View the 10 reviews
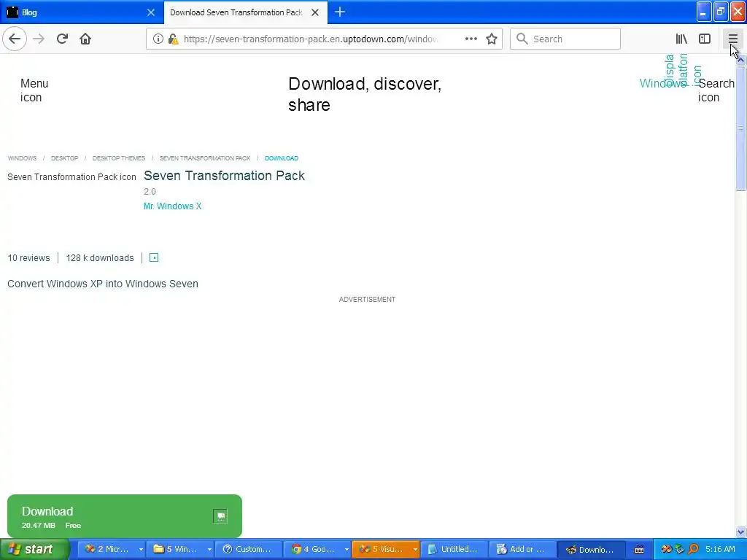The height and width of the screenshot is (560, 747). click(x=28, y=258)
